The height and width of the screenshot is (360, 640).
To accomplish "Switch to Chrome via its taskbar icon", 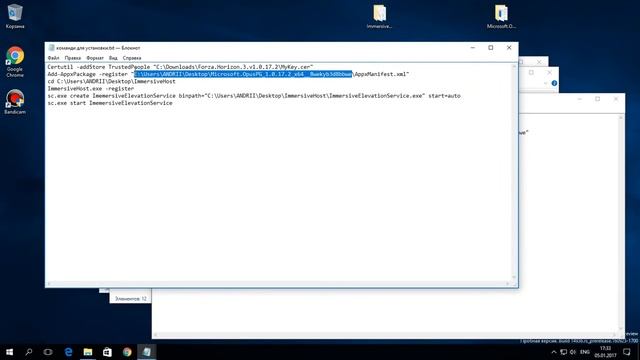I will click(127, 352).
